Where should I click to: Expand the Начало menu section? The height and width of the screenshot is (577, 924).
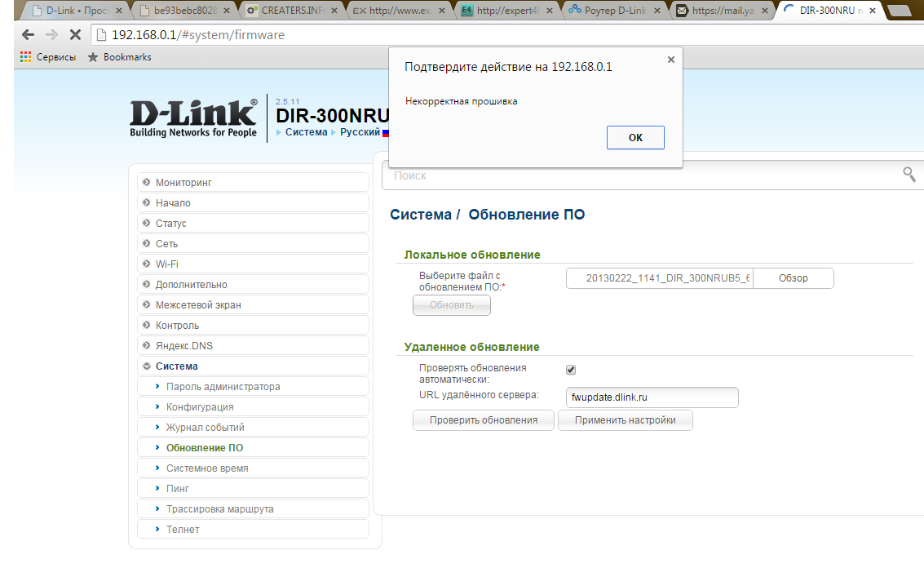253,202
